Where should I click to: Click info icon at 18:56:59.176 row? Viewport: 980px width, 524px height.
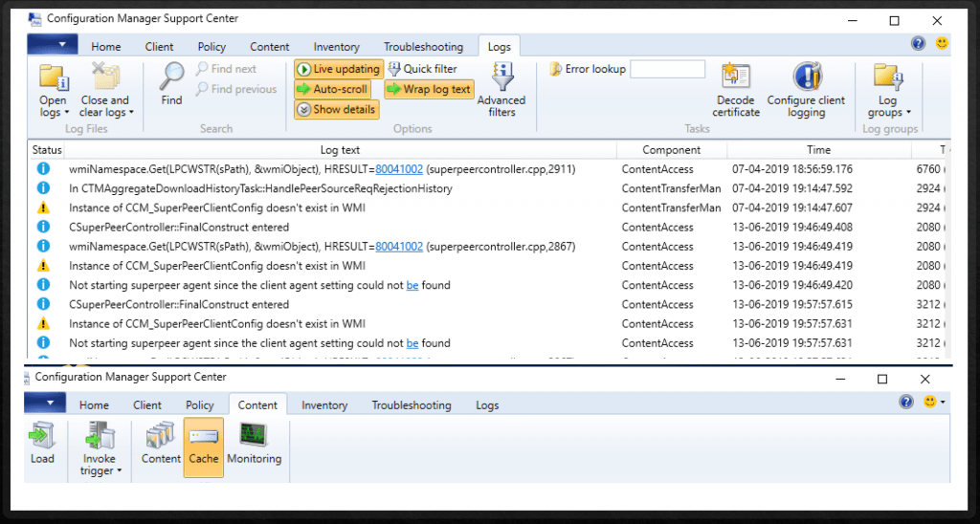point(42,168)
